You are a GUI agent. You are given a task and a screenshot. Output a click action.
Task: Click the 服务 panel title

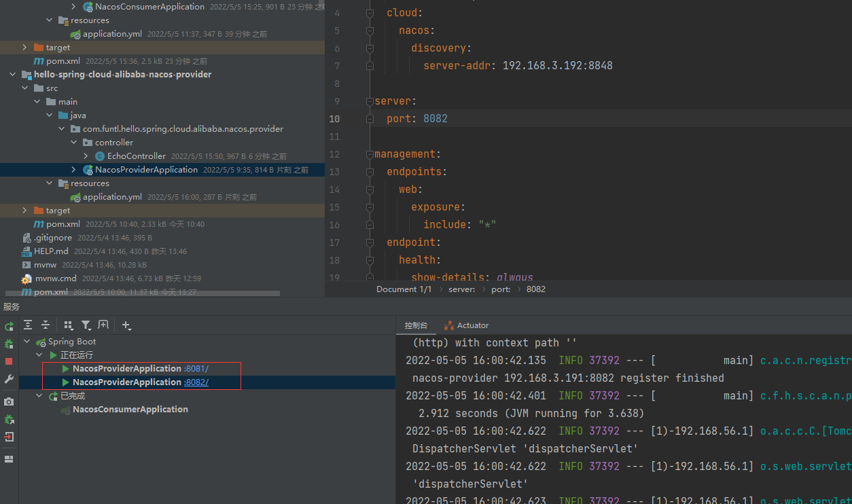tap(12, 307)
